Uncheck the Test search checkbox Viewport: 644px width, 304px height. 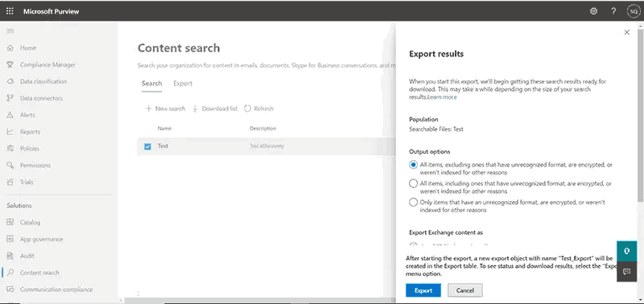pyautogui.click(x=148, y=146)
